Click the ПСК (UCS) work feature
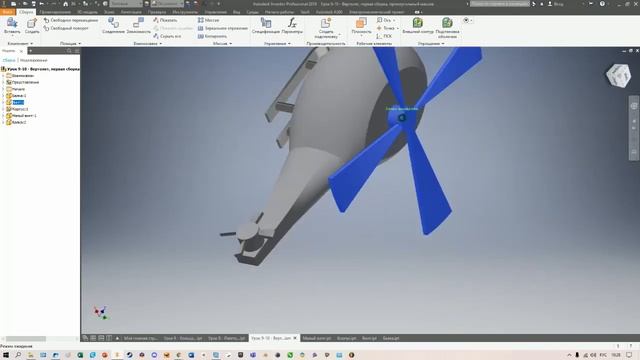Screen dimensions: 640x360 (384, 36)
